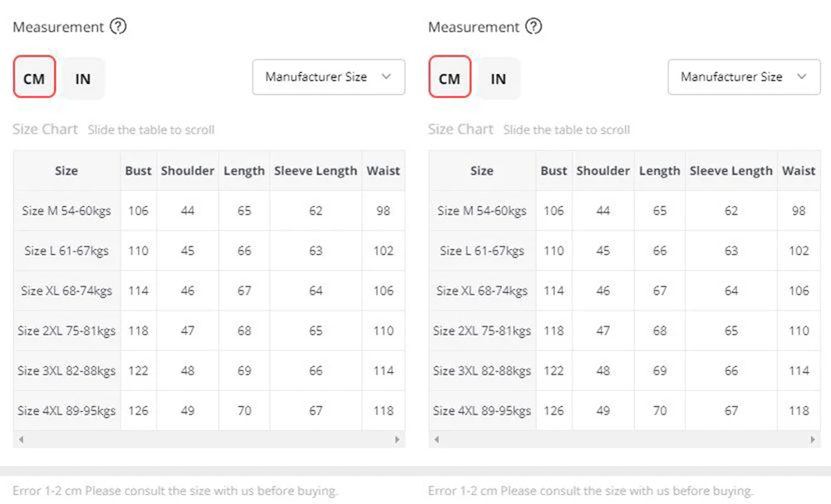This screenshot has height=504, width=831.
Task: Click Bust column header in left table
Action: click(138, 171)
